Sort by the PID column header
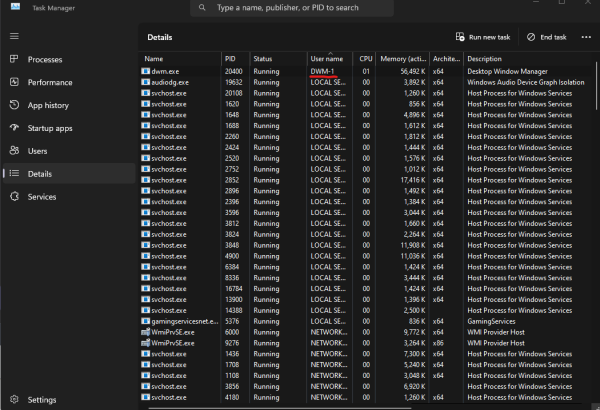 [230, 59]
